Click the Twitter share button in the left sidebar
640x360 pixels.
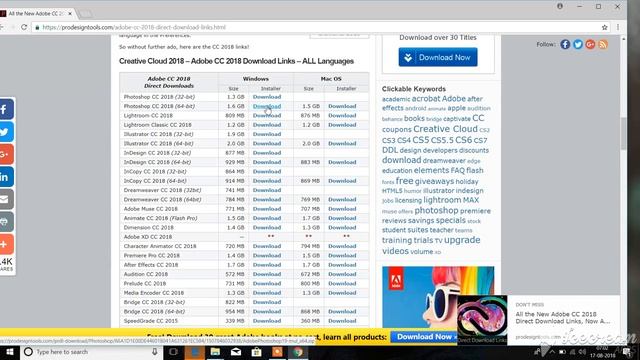[7, 132]
